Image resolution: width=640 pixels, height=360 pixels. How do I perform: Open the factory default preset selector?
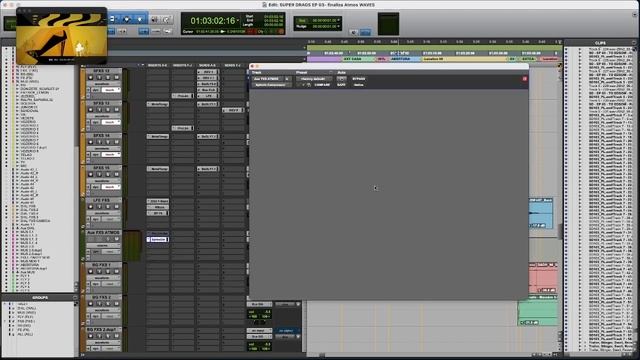click(313, 79)
